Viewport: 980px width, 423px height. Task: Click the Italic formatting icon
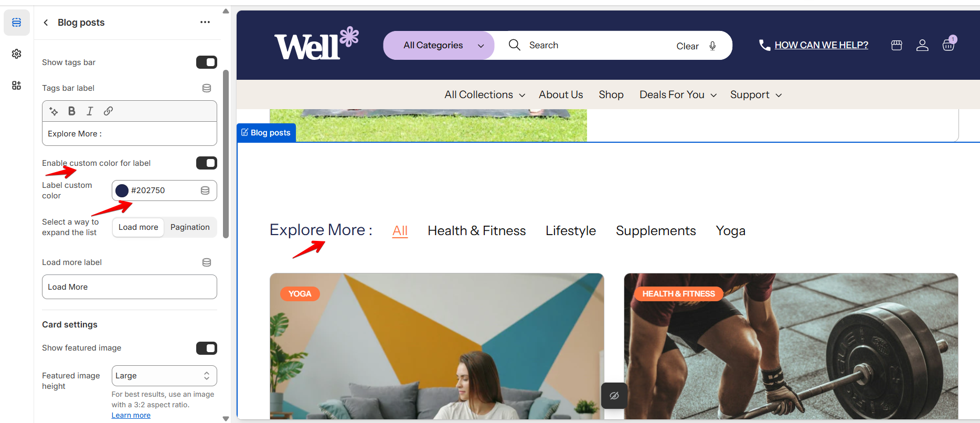coord(90,111)
